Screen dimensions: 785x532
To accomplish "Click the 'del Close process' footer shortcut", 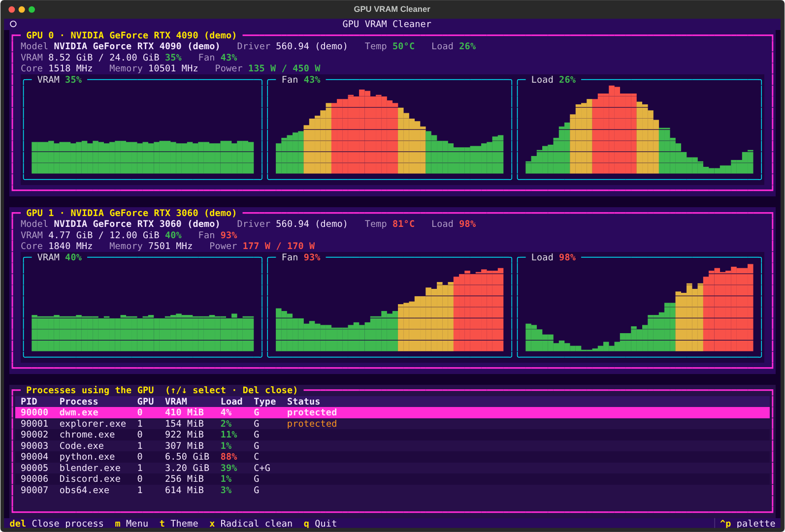I will click(x=57, y=524).
